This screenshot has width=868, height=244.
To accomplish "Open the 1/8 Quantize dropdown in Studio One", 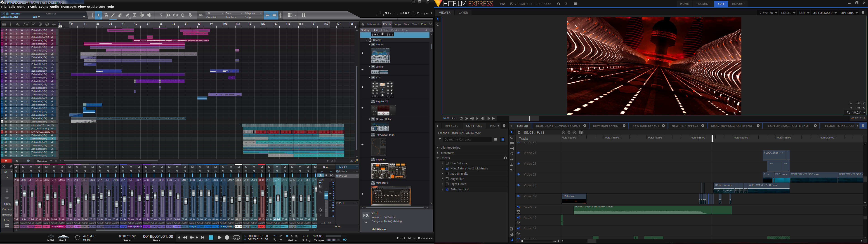I will (x=214, y=14).
